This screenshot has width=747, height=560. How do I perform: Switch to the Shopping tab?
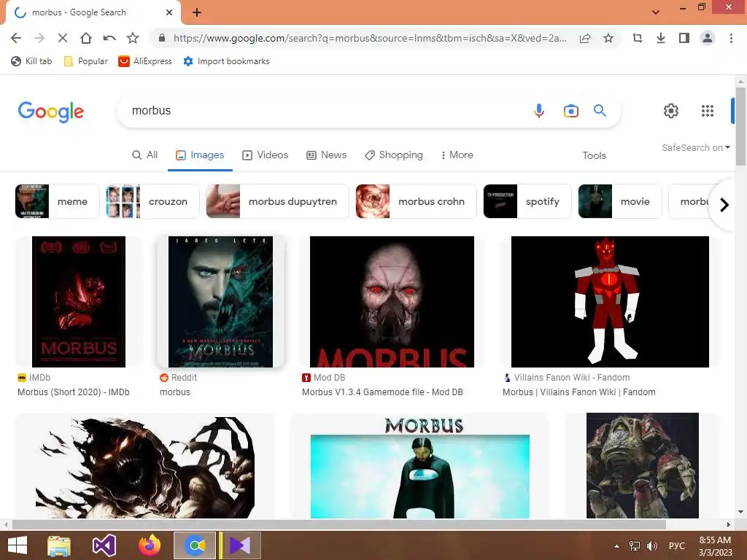tap(394, 155)
